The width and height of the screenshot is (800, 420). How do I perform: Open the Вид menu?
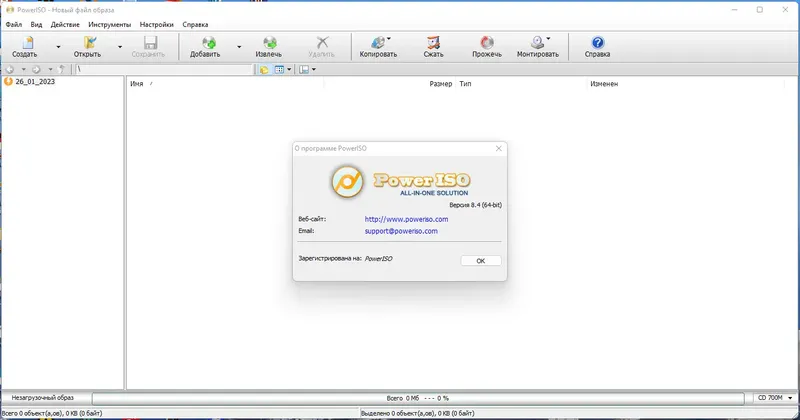[x=36, y=24]
